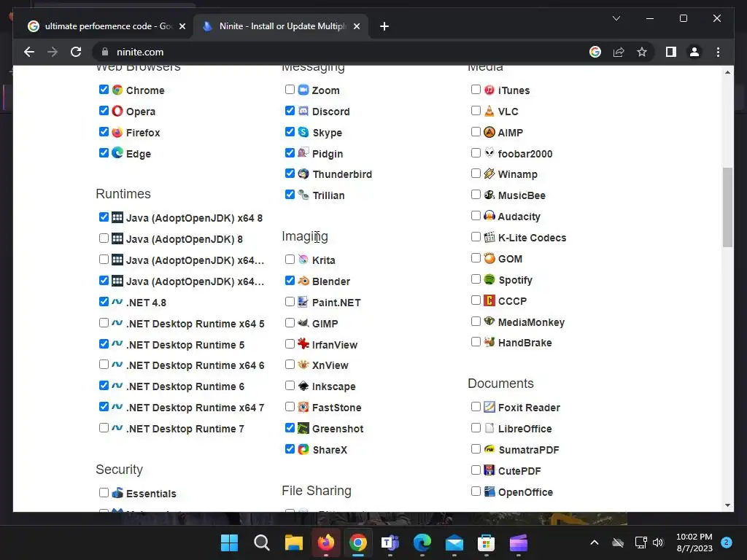
Task: Click the SumatraPDF label
Action: click(x=528, y=449)
